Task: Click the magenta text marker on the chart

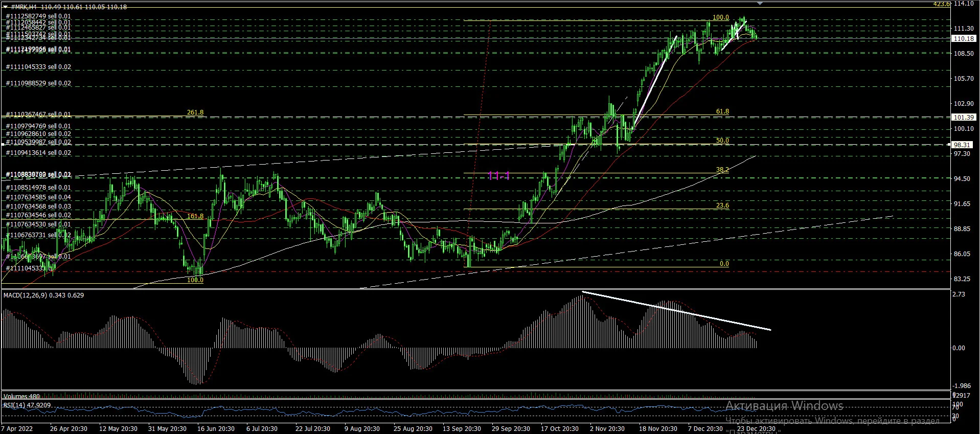Action: 499,176
